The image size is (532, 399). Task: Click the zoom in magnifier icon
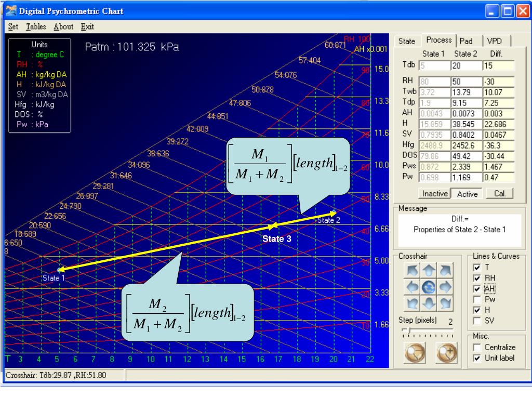point(446,353)
